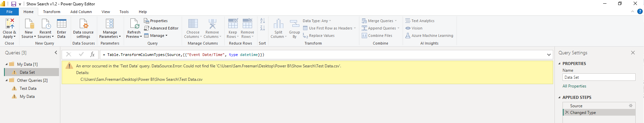Click the Group By icon

(294, 23)
